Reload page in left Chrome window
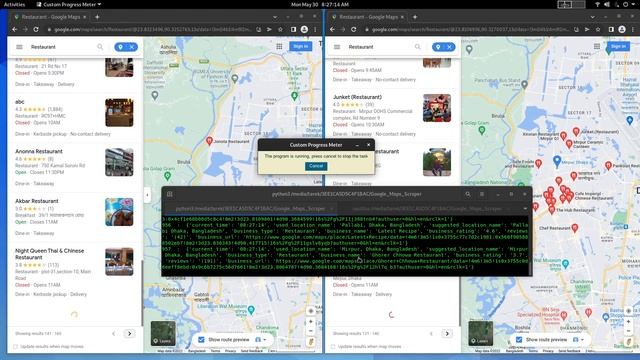 [x=36, y=29]
